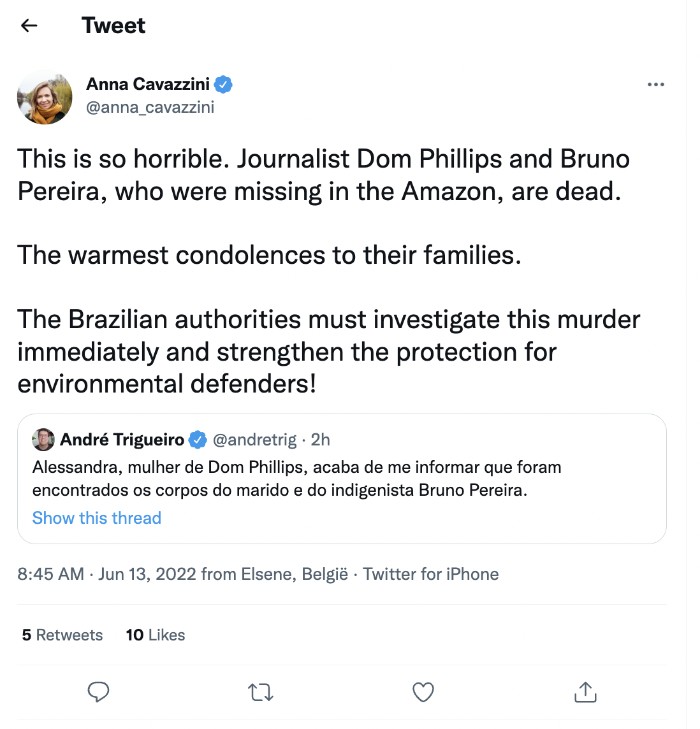Open the "Show this thread" link

click(97, 518)
